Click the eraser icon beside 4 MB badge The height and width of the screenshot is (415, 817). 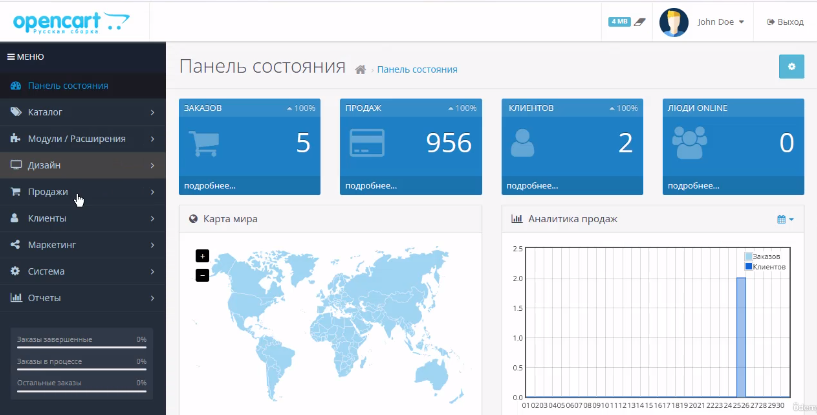641,21
